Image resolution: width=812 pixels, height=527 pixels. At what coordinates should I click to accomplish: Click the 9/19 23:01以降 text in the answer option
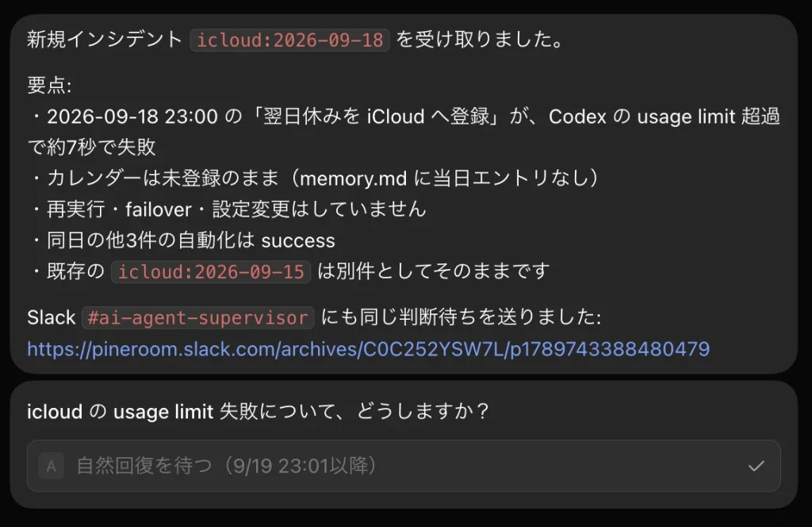300,466
